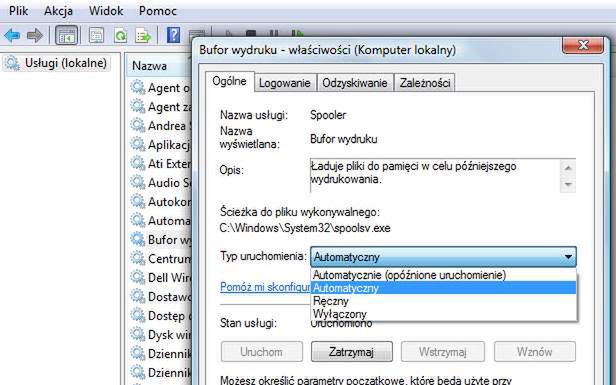Viewport: 616px width, 385px height.
Task: Choose the highlighted Automatyczny list option
Action: click(x=443, y=288)
